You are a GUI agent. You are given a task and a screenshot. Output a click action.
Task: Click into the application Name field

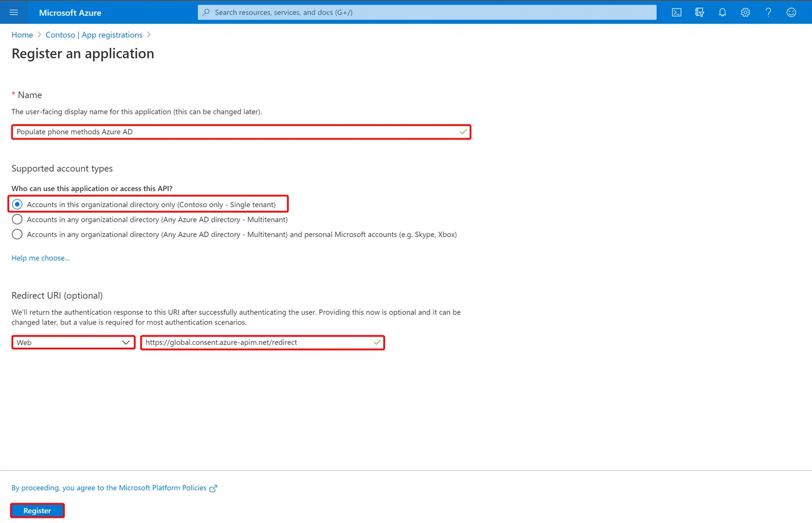pyautogui.click(x=241, y=132)
